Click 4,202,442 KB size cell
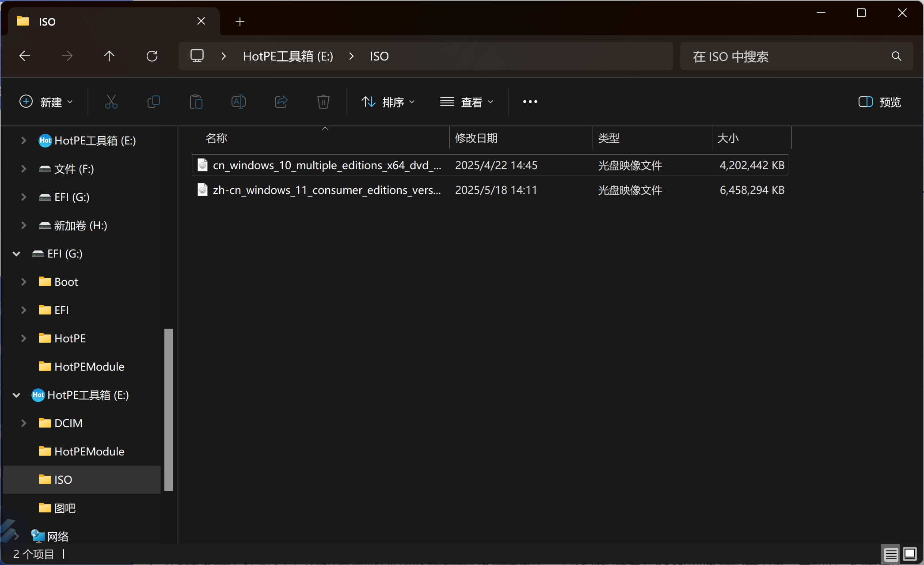The image size is (924, 565). click(x=752, y=165)
